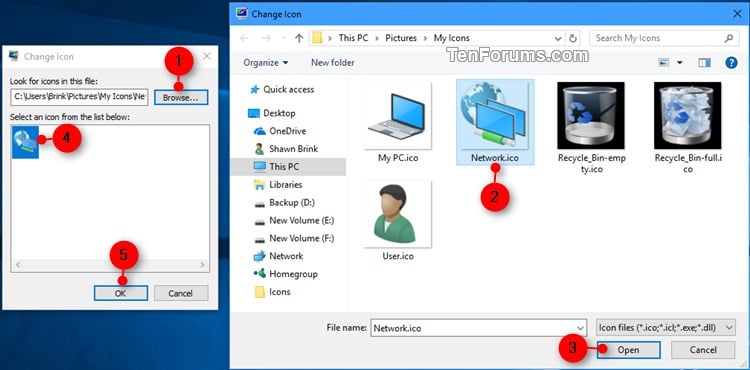
Task: Open Backup (D:) drive in sidebar
Action: point(292,203)
